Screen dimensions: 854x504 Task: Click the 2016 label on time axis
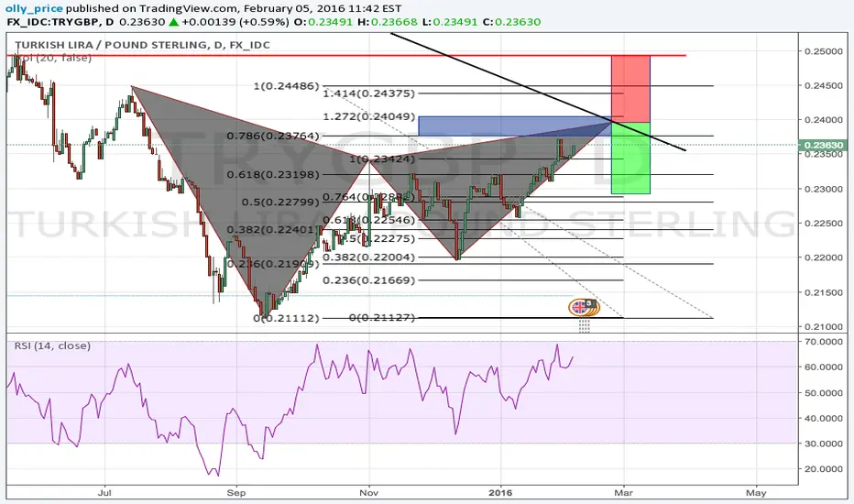click(500, 493)
